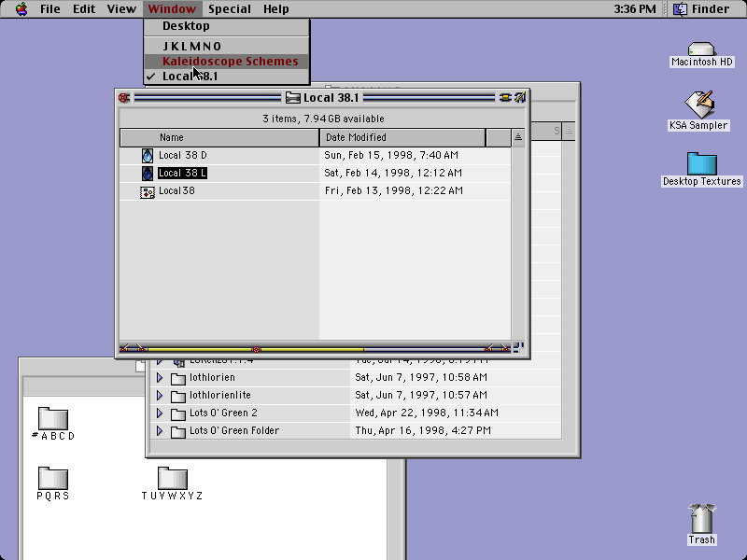Select the Lots O' Green Folder icon
747x560 pixels.
click(x=178, y=431)
